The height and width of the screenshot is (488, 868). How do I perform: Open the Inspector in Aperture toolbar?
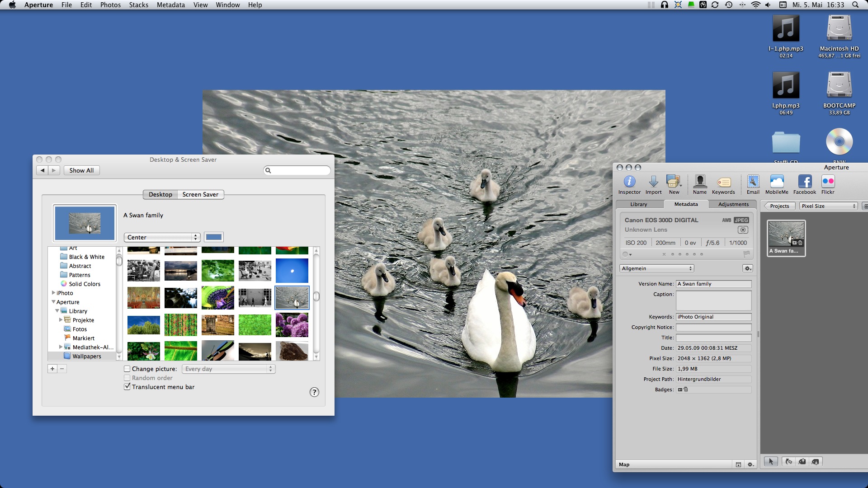pos(629,182)
